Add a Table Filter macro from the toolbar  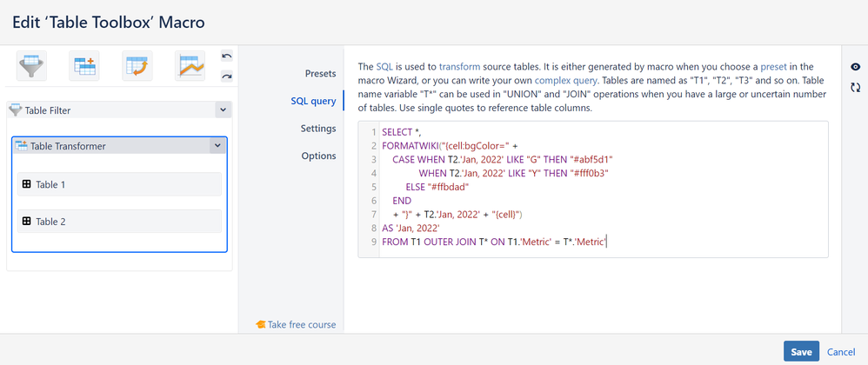click(32, 66)
